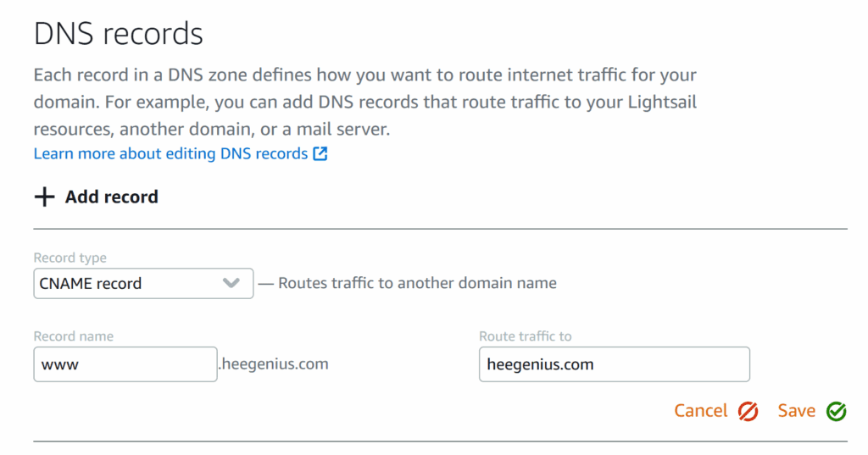Focus the Record name field containing www
The height and width of the screenshot is (455, 868).
(x=125, y=364)
